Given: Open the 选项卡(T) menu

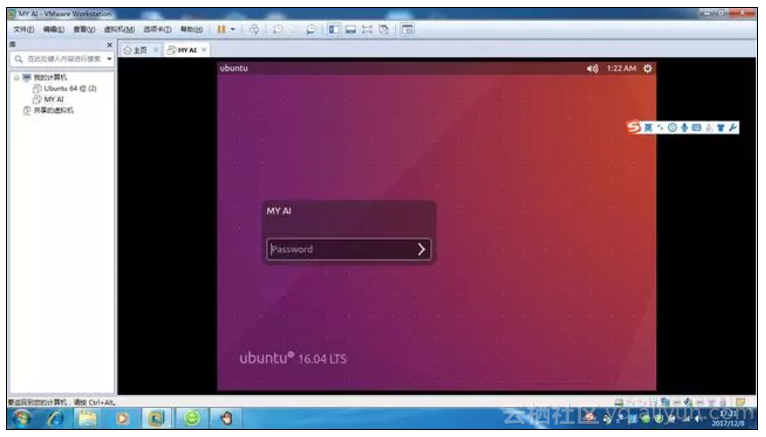Looking at the screenshot, I should pyautogui.click(x=157, y=30).
